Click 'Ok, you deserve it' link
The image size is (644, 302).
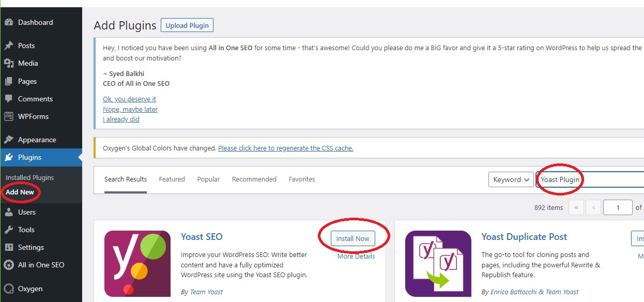(129, 99)
